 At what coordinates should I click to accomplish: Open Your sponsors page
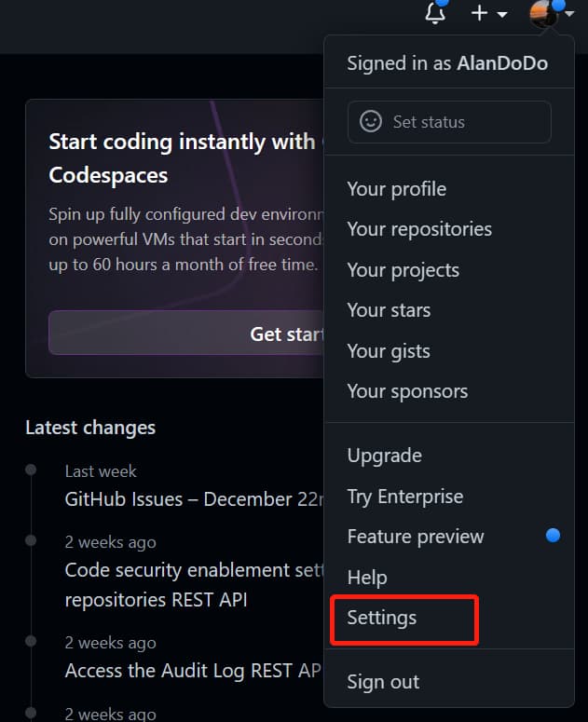click(x=407, y=391)
